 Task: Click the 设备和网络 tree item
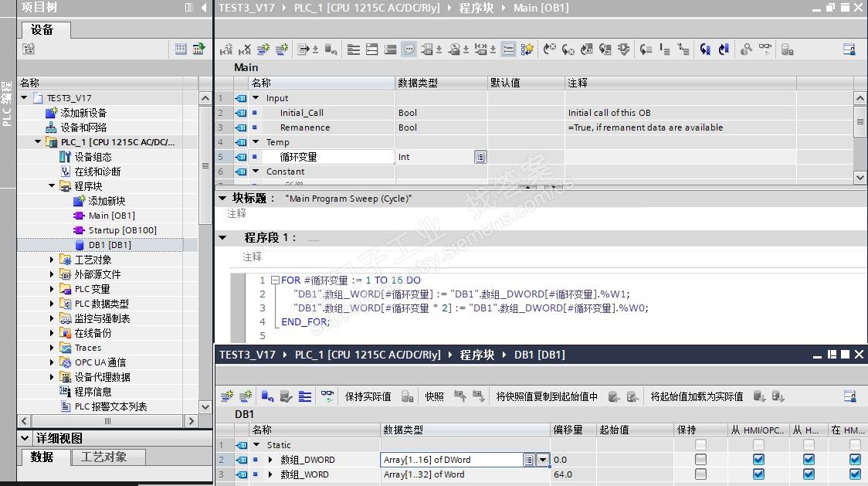click(83, 127)
